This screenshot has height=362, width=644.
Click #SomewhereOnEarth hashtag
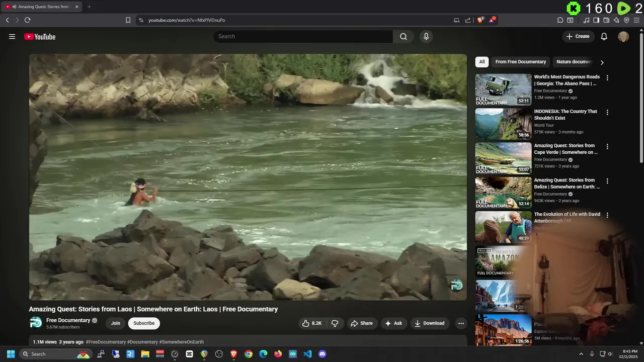[x=182, y=342]
